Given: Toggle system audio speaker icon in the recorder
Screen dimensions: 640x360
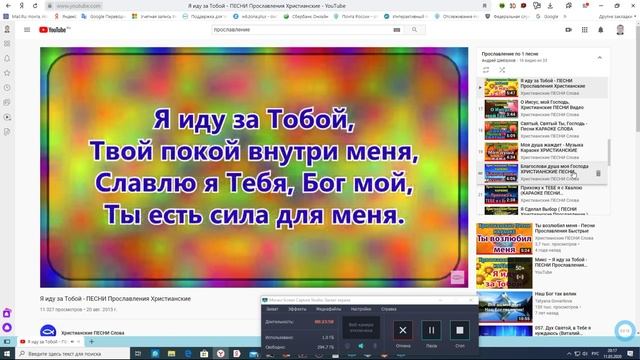Looking at the screenshot, I should [361, 346].
